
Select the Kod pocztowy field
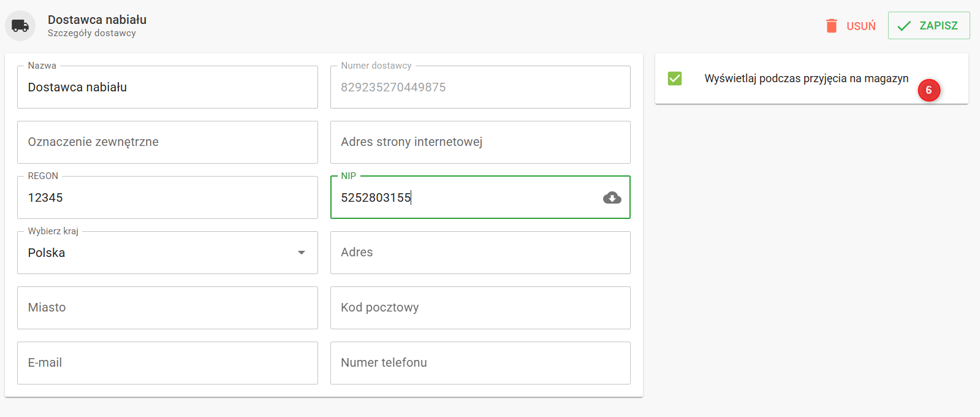[480, 308]
